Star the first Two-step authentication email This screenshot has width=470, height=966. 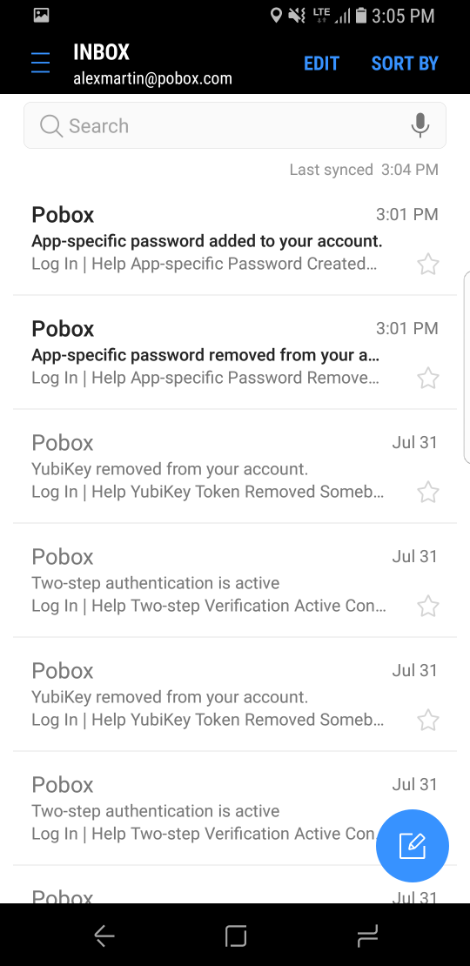(x=428, y=606)
